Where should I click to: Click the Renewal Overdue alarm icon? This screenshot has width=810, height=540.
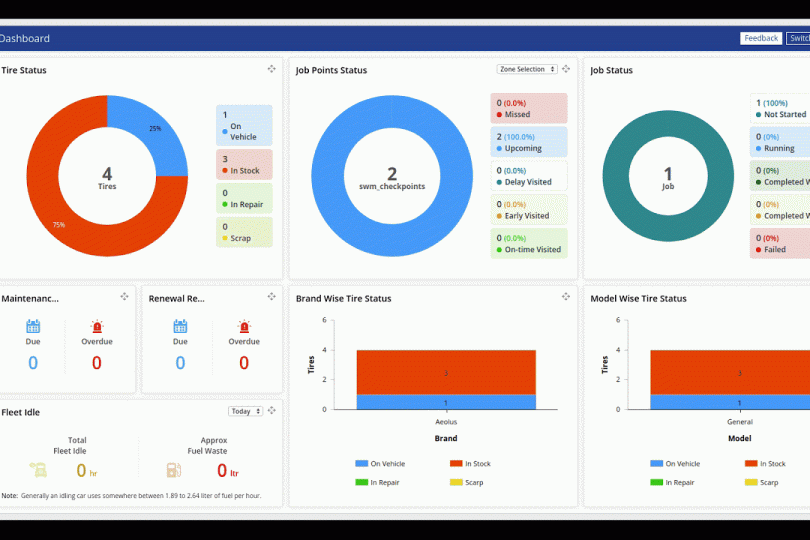click(244, 326)
